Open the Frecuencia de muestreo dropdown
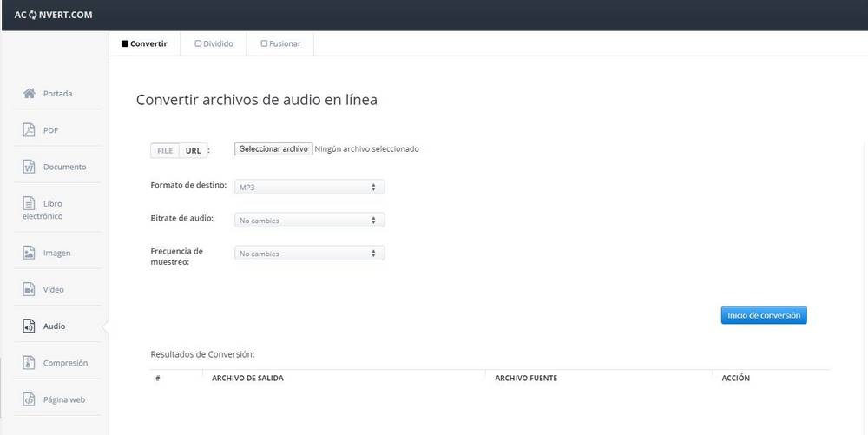Screen dimensions: 868x435 310,254
